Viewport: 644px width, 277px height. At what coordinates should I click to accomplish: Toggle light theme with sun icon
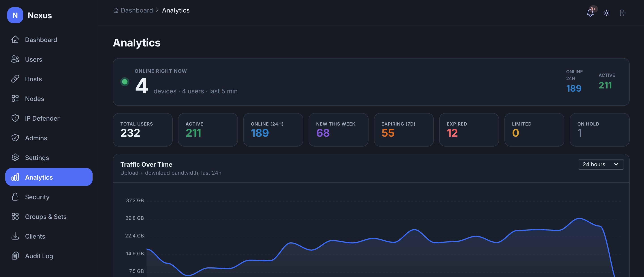pos(606,13)
